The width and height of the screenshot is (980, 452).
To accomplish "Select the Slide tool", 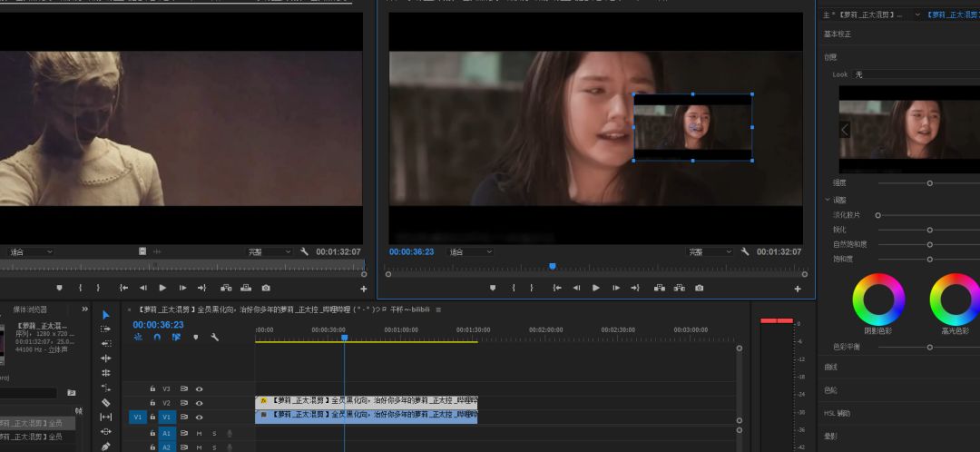I will [105, 431].
